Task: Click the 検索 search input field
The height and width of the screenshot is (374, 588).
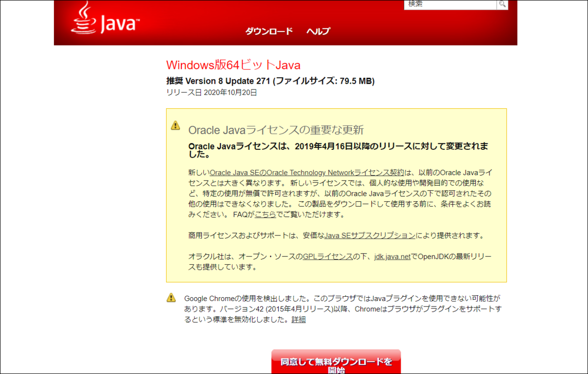Action: pos(450,4)
